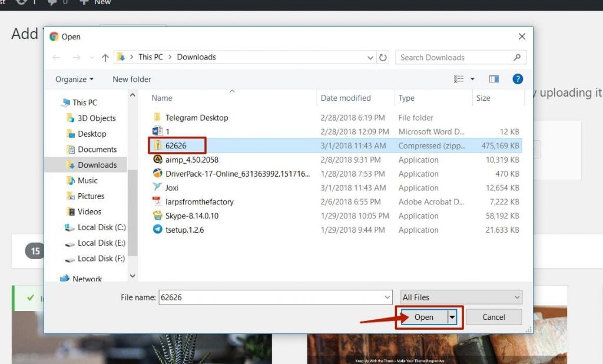Click the New folder button
The width and height of the screenshot is (603, 364).
pyautogui.click(x=132, y=80)
